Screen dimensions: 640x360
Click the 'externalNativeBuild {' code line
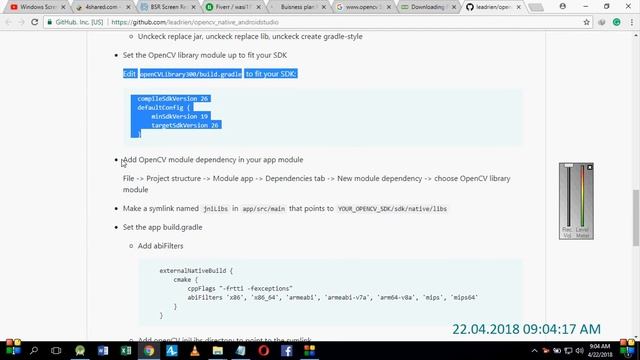[x=196, y=271]
